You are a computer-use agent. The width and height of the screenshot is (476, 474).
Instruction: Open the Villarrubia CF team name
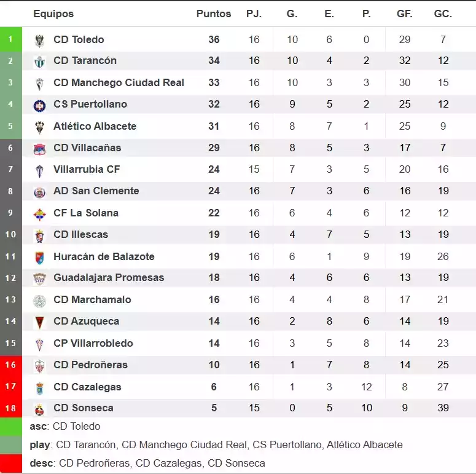(x=87, y=169)
